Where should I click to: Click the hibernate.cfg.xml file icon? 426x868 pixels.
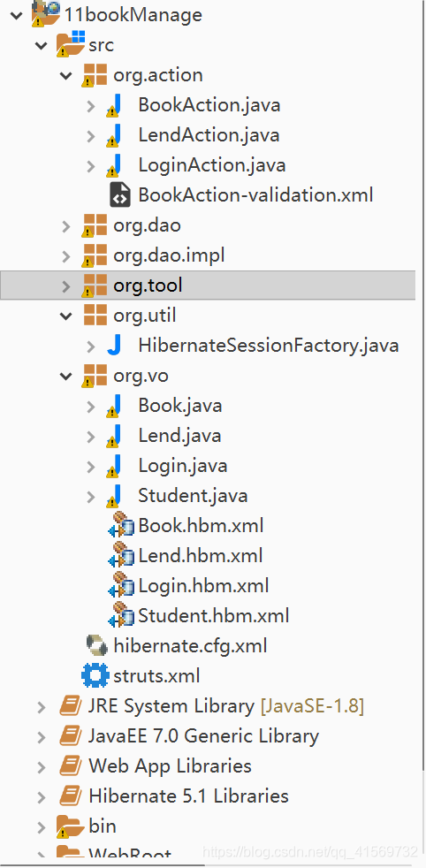click(96, 645)
